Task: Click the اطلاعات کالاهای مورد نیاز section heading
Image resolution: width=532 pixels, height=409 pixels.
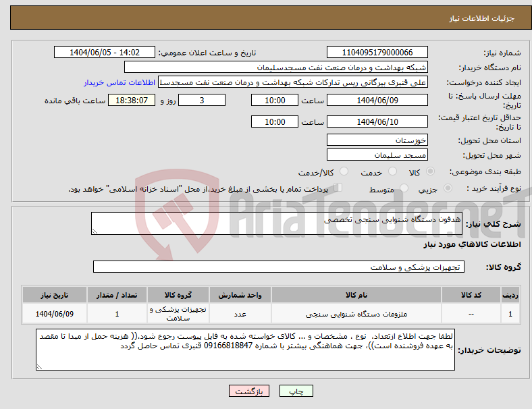Action: click(472, 244)
